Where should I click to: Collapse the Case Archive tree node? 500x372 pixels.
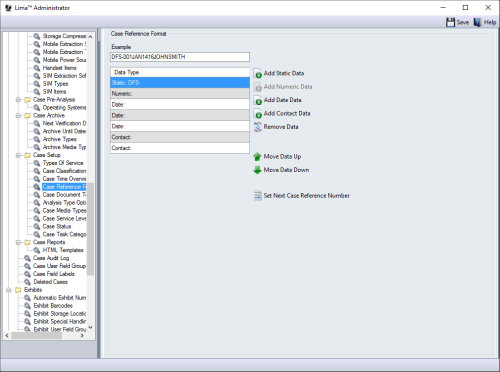click(18, 115)
